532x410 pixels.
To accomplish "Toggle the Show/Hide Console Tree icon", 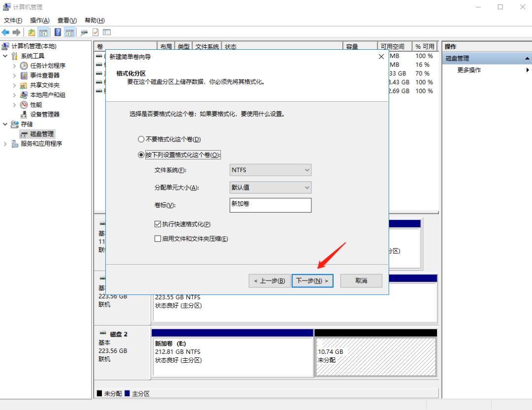I will click(x=42, y=32).
